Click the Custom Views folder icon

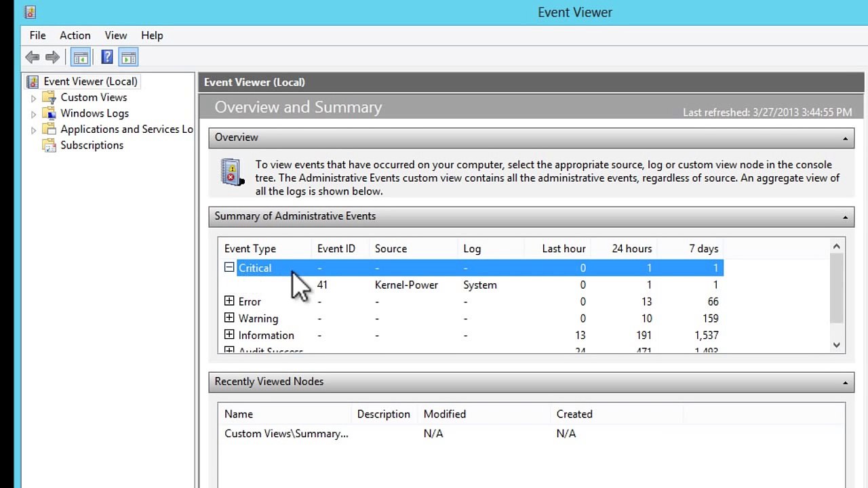pos(49,98)
